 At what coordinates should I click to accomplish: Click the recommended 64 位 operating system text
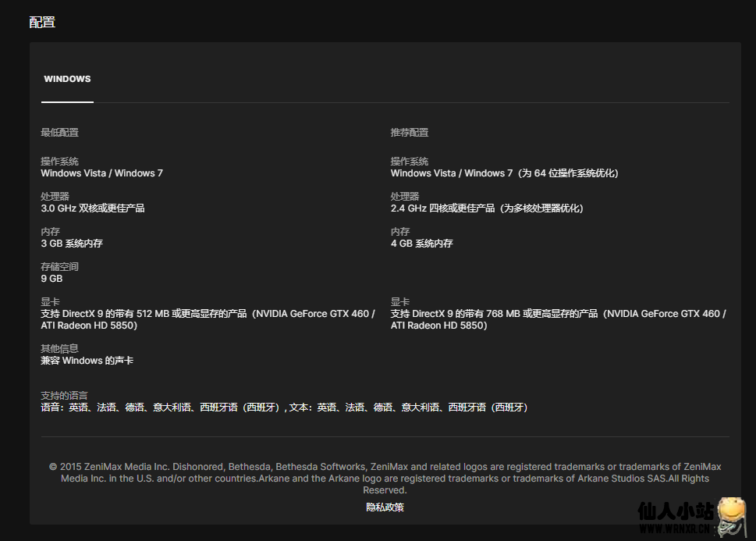[x=504, y=173]
